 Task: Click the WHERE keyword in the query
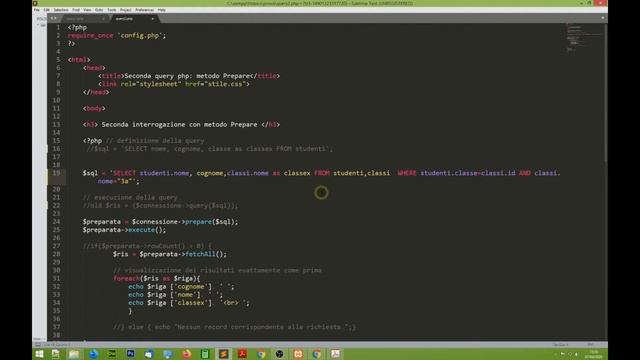(407, 173)
